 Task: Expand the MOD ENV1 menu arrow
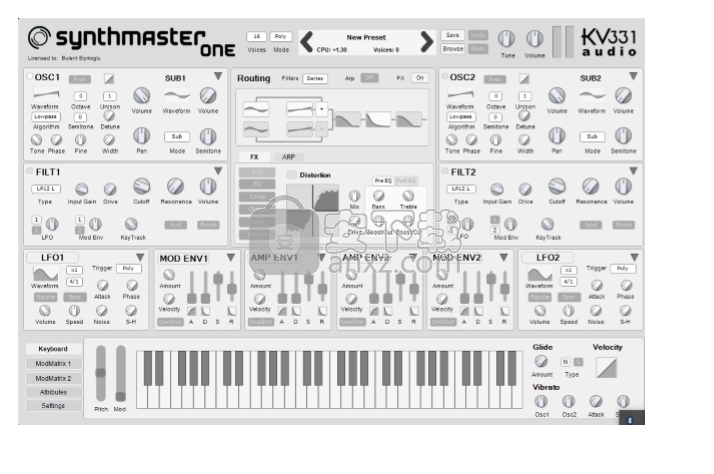[231, 257]
